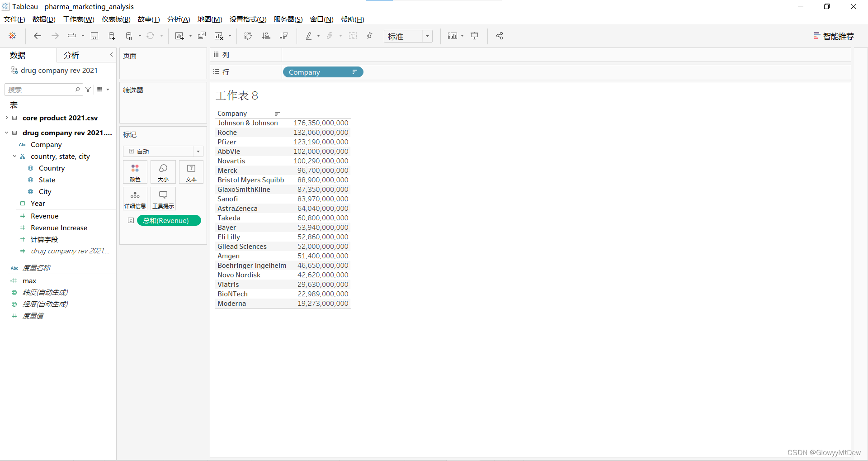
Task: Select the Year field
Action: 38,203
